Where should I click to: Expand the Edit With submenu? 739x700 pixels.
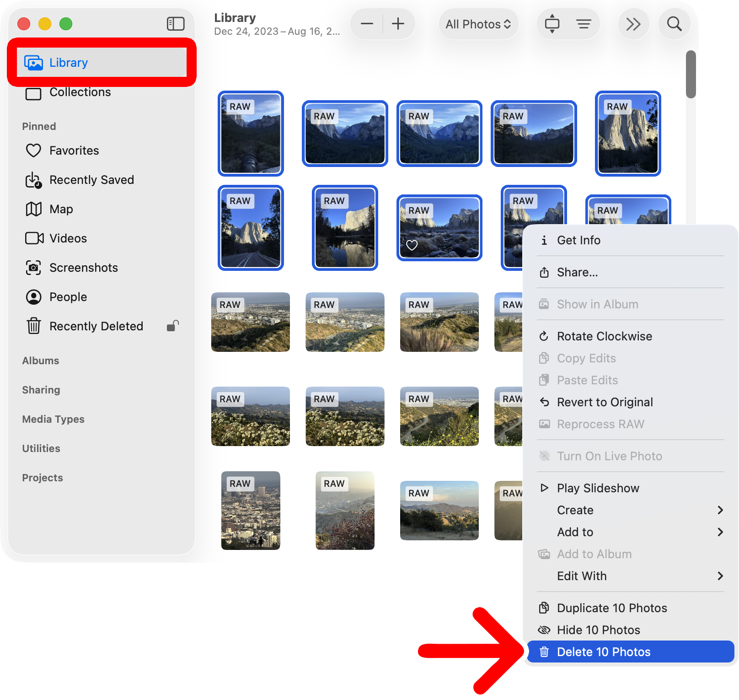pyautogui.click(x=582, y=576)
